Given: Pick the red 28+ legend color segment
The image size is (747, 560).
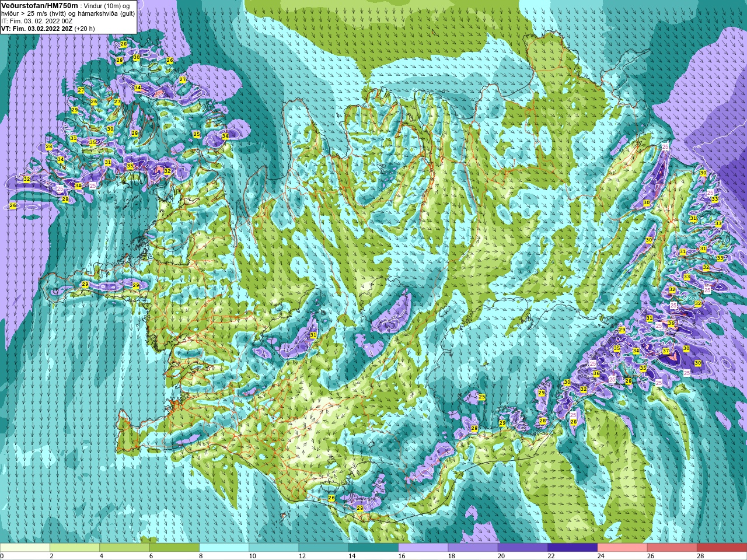Looking at the screenshot, I should point(722,548).
